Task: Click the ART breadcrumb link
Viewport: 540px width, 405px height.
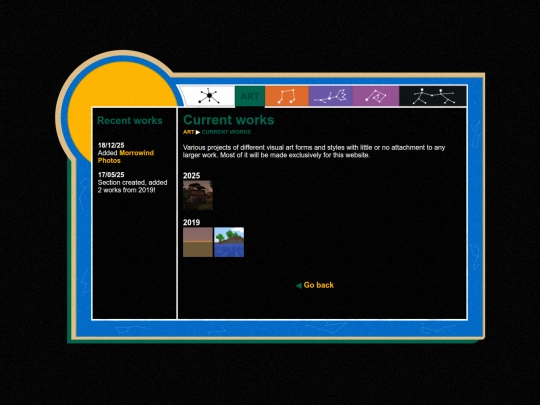Action: click(188, 132)
